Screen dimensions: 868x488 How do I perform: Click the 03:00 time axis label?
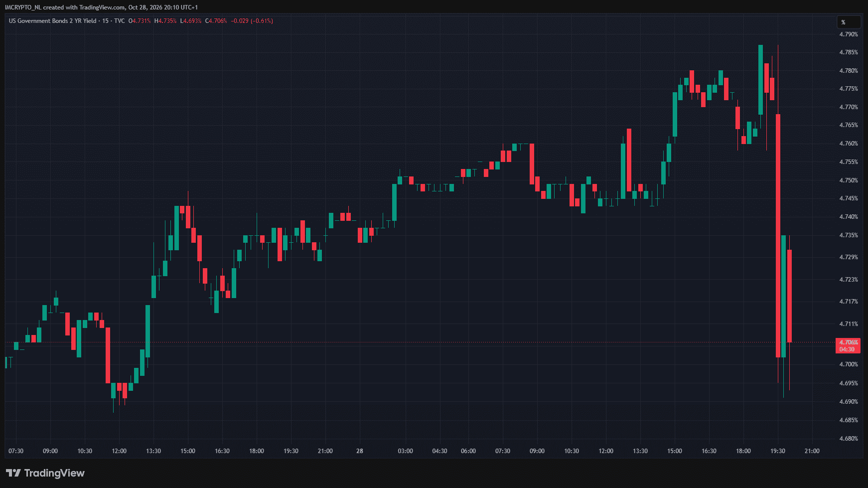[x=406, y=451]
